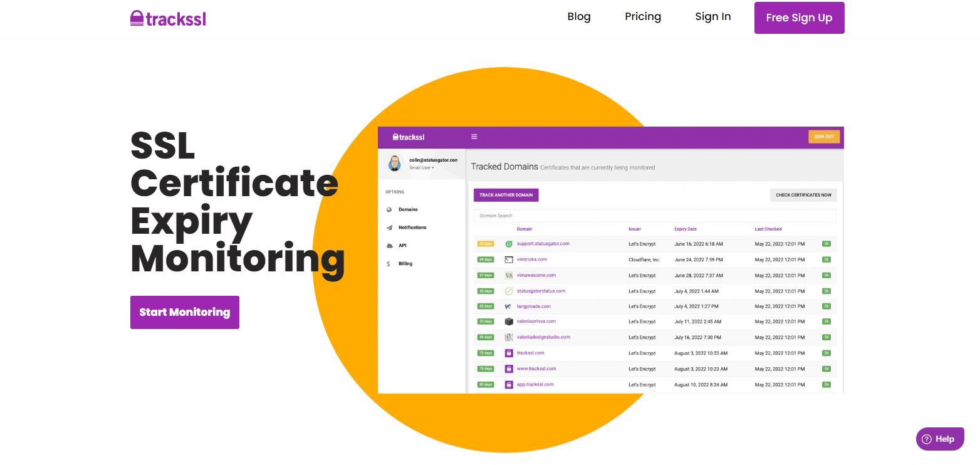Click the user avatar for colin@statusgator.com
Viewport: 980px width, 465px height.
(x=395, y=164)
